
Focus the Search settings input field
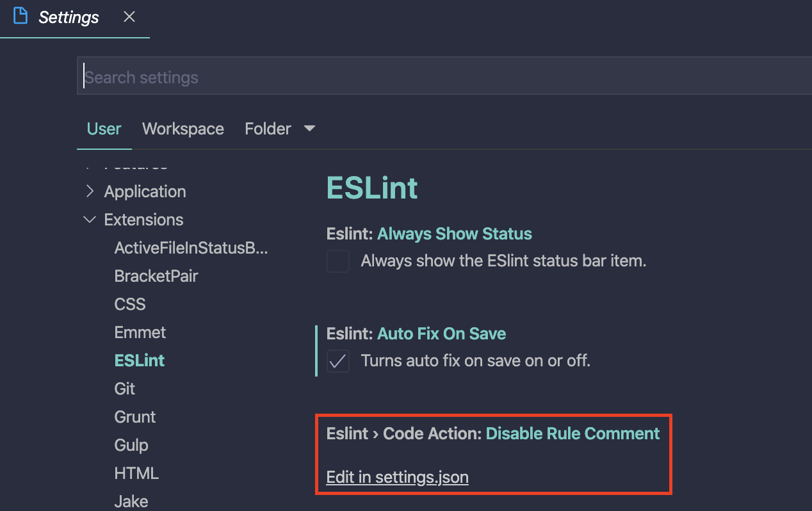coord(444,77)
